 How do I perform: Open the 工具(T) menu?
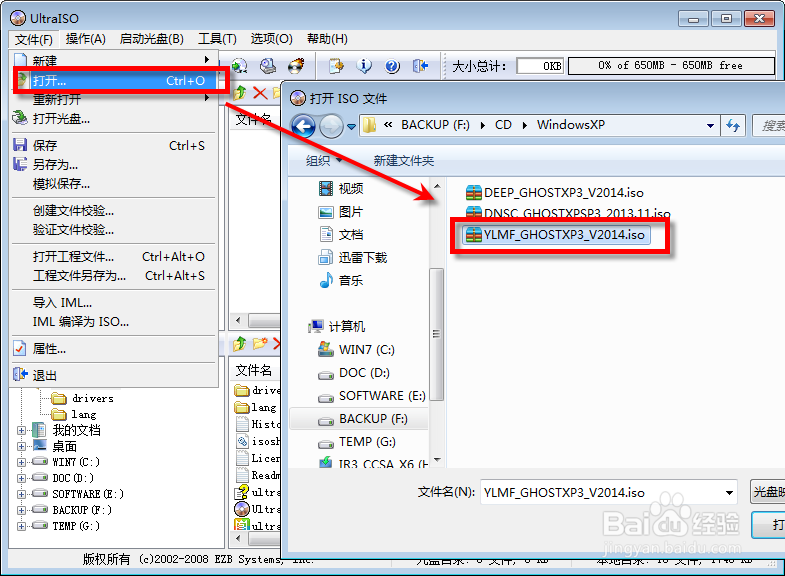pyautogui.click(x=217, y=39)
